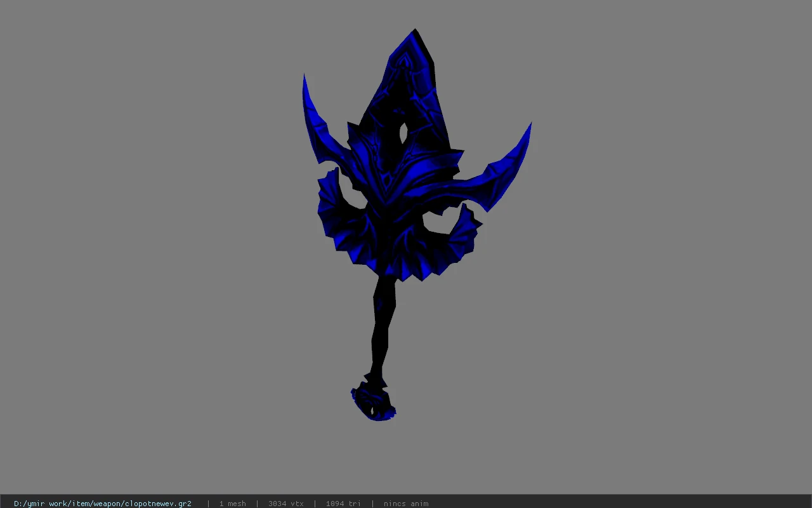Click the "1 mesh" status entry
Viewport: 812px width, 508px height.
coord(233,504)
